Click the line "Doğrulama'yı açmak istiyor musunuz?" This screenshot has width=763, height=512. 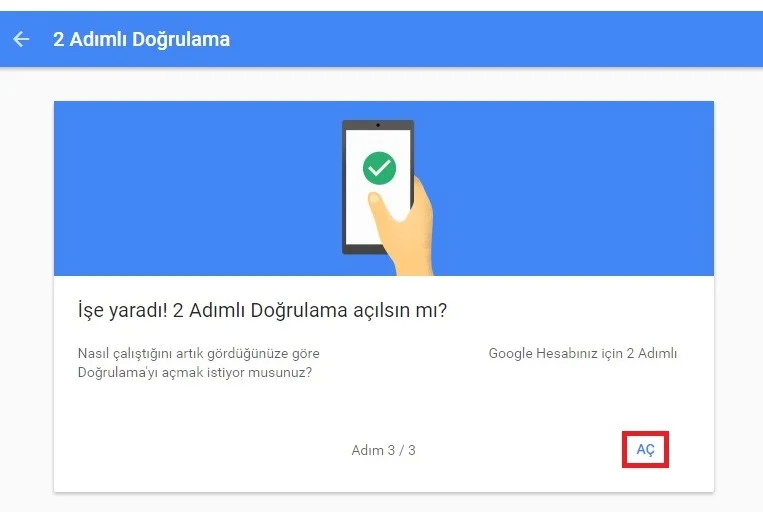[195, 372]
